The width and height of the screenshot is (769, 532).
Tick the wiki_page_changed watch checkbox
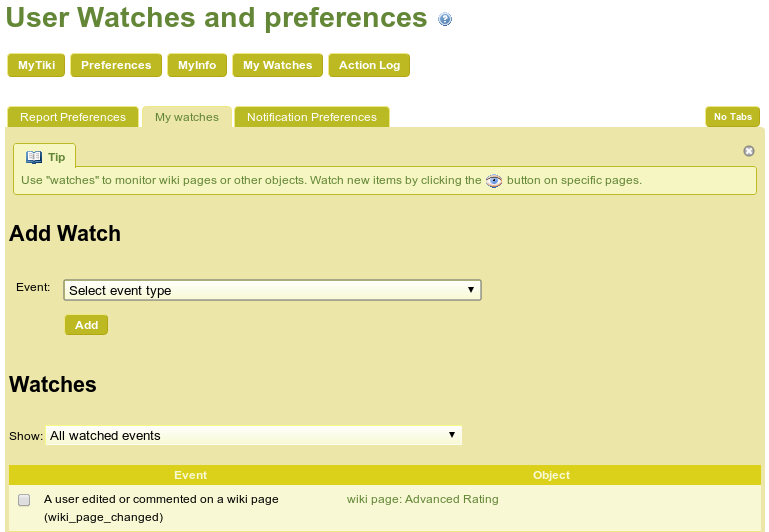click(24, 500)
